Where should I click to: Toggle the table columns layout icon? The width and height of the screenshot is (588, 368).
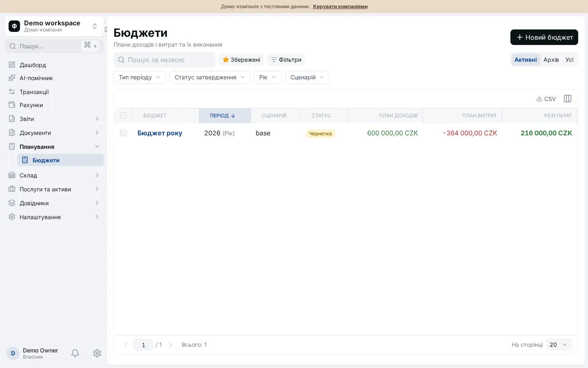click(568, 99)
